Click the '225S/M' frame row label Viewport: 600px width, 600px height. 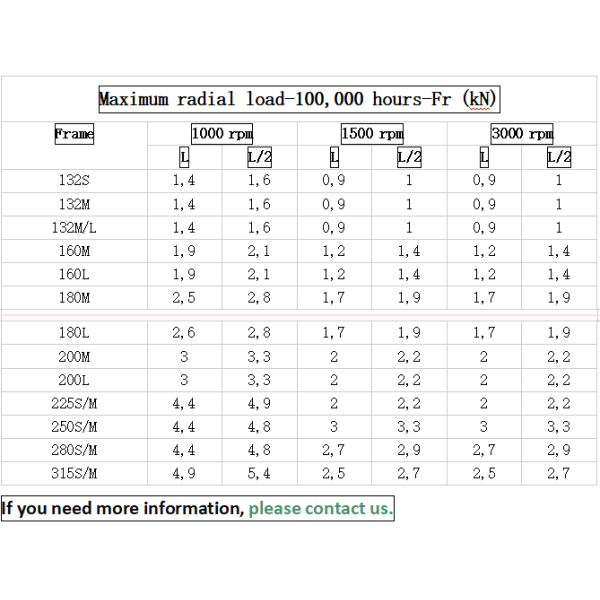click(x=74, y=404)
